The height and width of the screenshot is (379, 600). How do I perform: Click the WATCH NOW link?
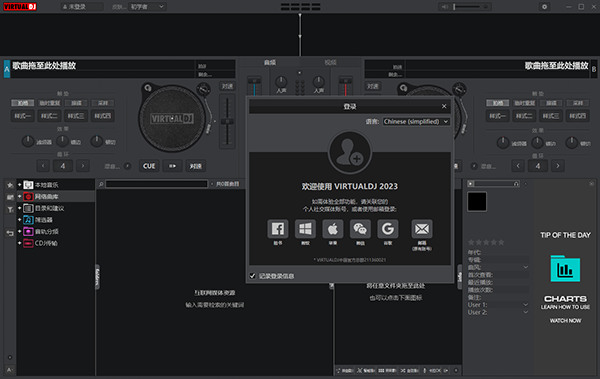click(x=565, y=320)
